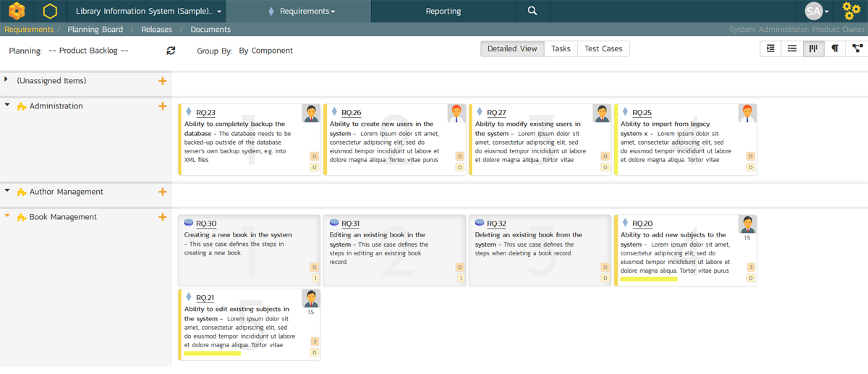This screenshot has width=868, height=374.
Task: Open the Reporting menu
Action: coord(443,12)
